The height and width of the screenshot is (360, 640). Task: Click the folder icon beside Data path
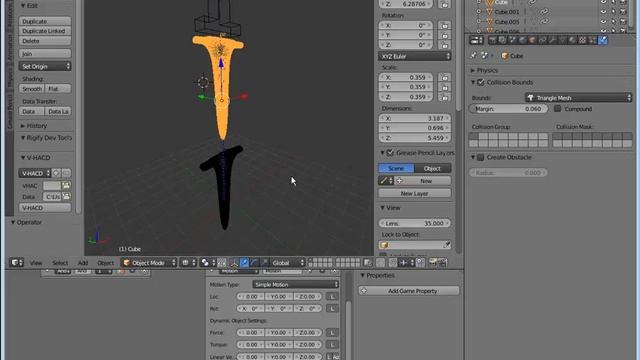(66, 197)
